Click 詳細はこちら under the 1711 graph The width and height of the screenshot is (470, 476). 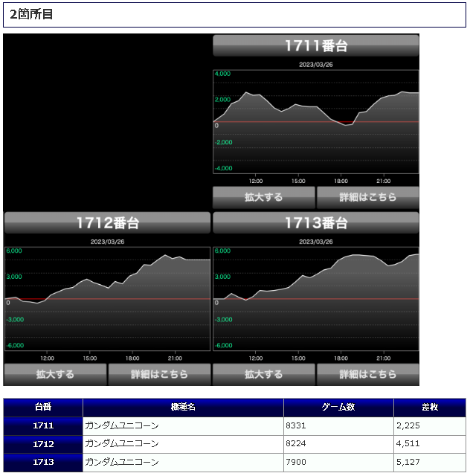click(x=368, y=197)
